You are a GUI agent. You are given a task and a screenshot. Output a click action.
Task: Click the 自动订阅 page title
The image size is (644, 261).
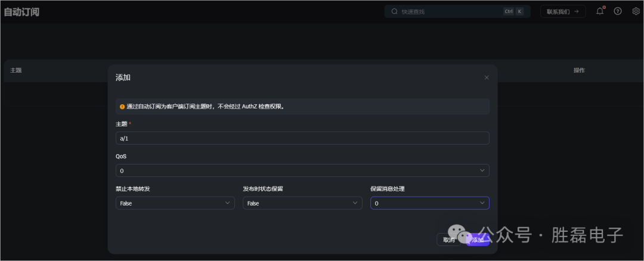point(21,12)
